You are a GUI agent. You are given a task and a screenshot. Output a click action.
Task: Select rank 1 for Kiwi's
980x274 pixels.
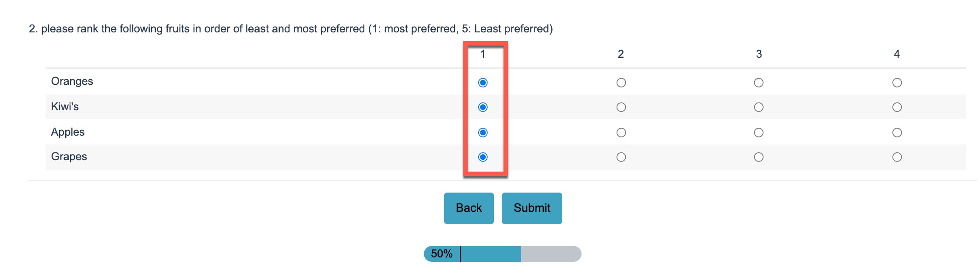coord(483,107)
